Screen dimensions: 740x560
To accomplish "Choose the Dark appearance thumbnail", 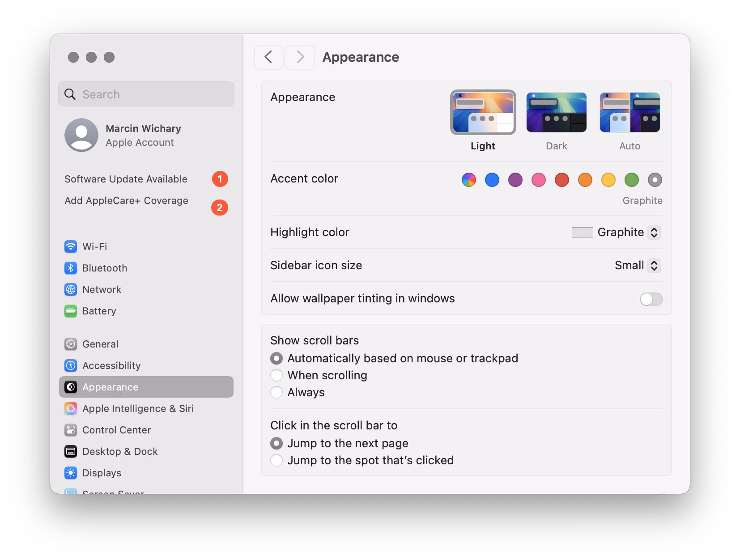I will coord(556,113).
